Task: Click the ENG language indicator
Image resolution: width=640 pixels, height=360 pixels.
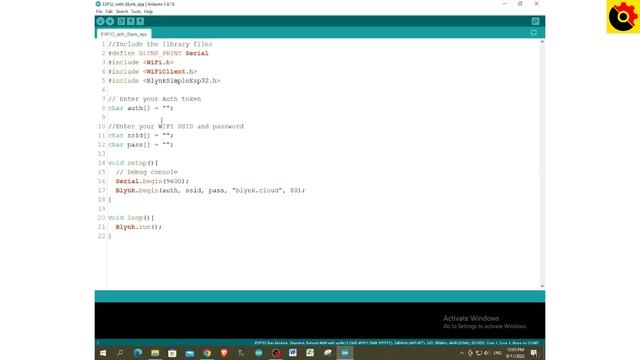Action: [498, 353]
